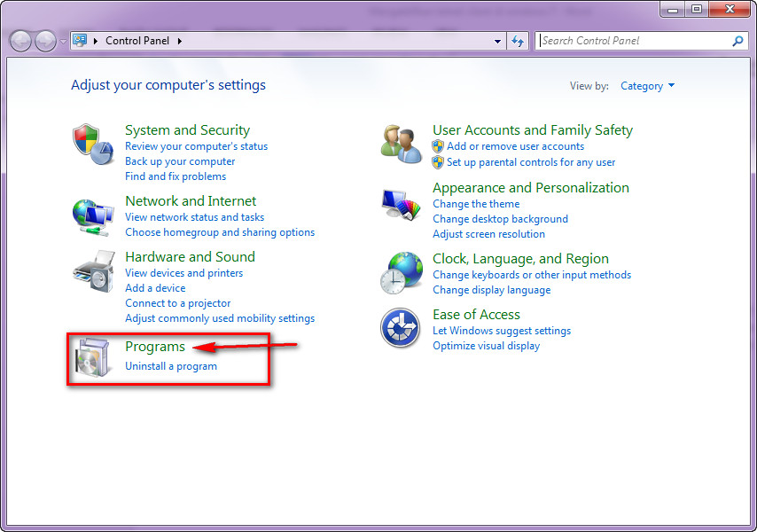Expand the arrow after Control Panel breadcrumb
757x532 pixels.
pyautogui.click(x=180, y=41)
